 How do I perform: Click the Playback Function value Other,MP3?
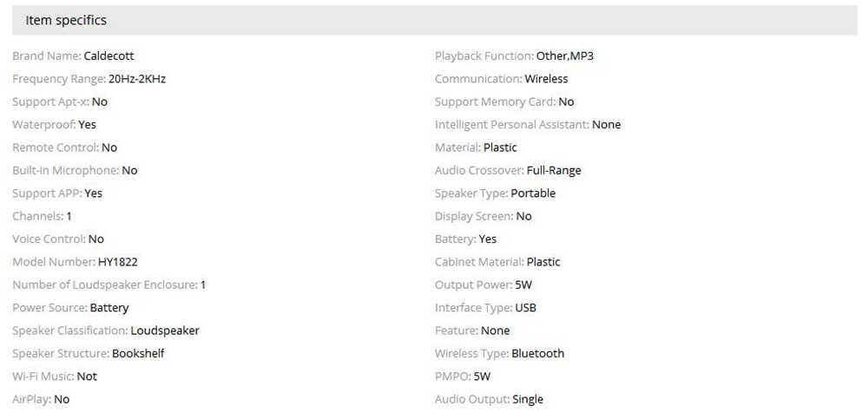[565, 56]
